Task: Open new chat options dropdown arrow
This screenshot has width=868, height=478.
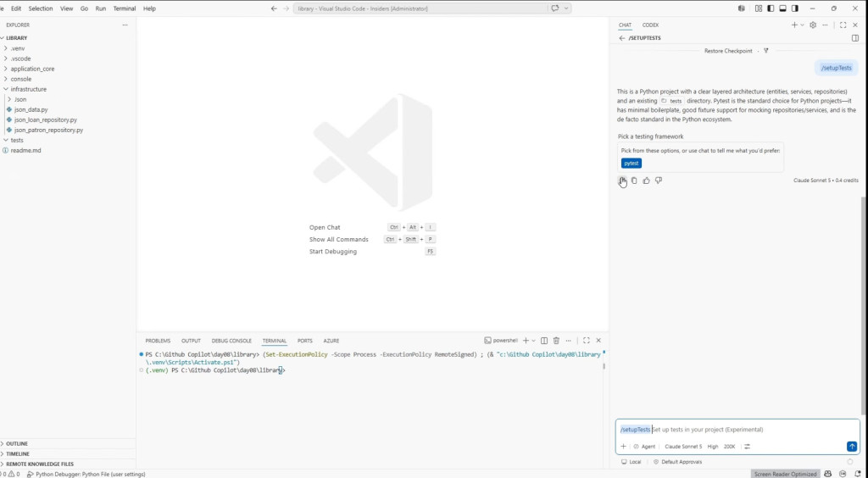Action: tap(802, 25)
